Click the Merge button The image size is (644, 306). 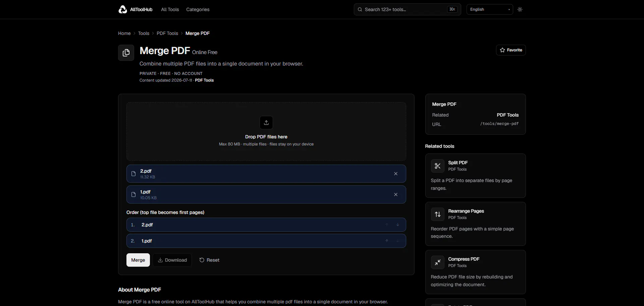tap(138, 260)
